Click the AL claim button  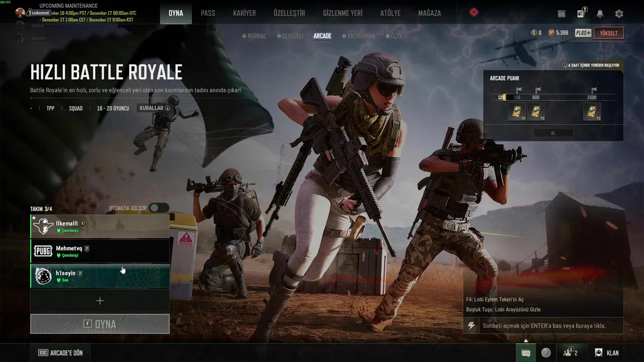[x=553, y=133]
